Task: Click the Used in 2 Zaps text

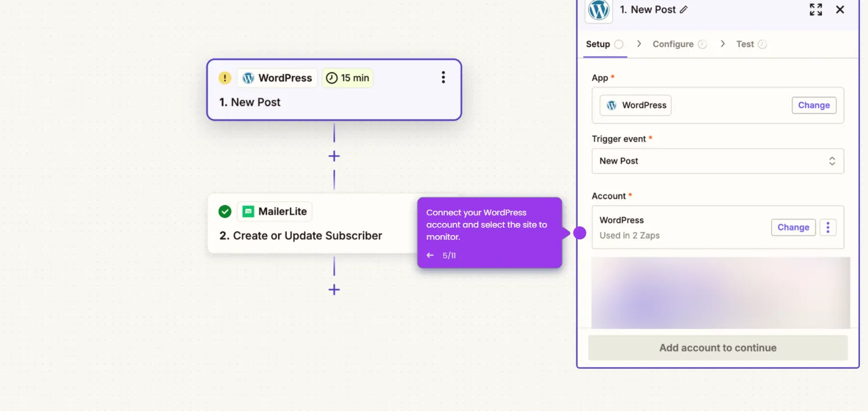Action: click(629, 235)
